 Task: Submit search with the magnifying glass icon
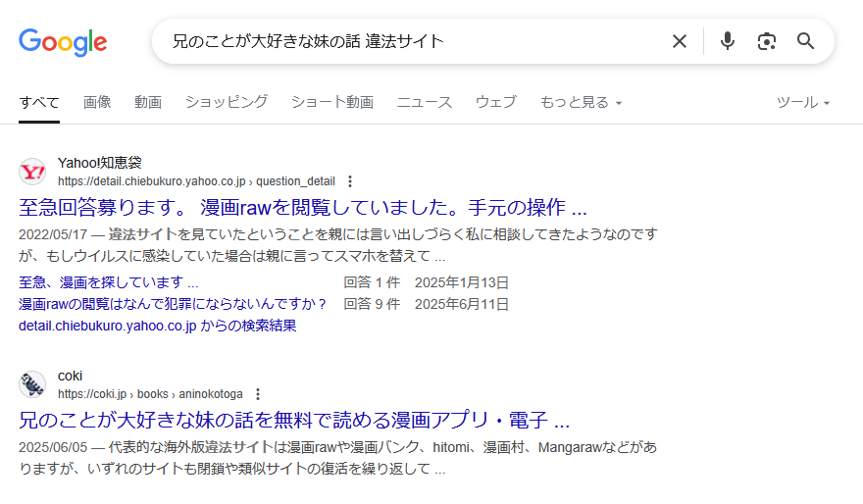(806, 41)
